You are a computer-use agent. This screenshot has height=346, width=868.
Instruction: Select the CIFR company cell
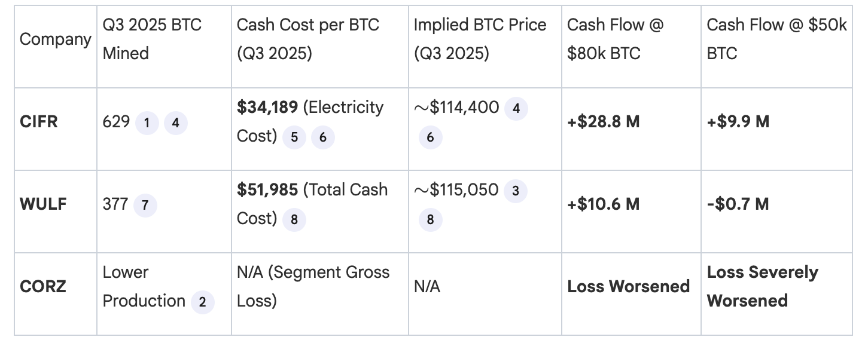tap(39, 123)
